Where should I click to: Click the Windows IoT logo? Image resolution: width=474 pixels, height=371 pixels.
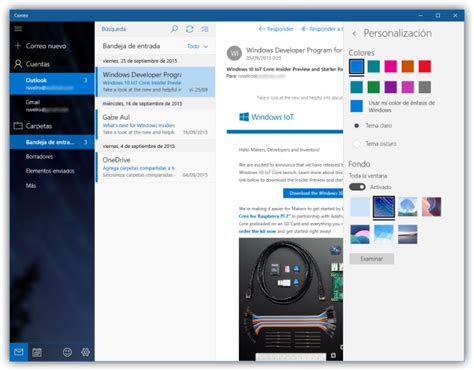tap(266, 117)
